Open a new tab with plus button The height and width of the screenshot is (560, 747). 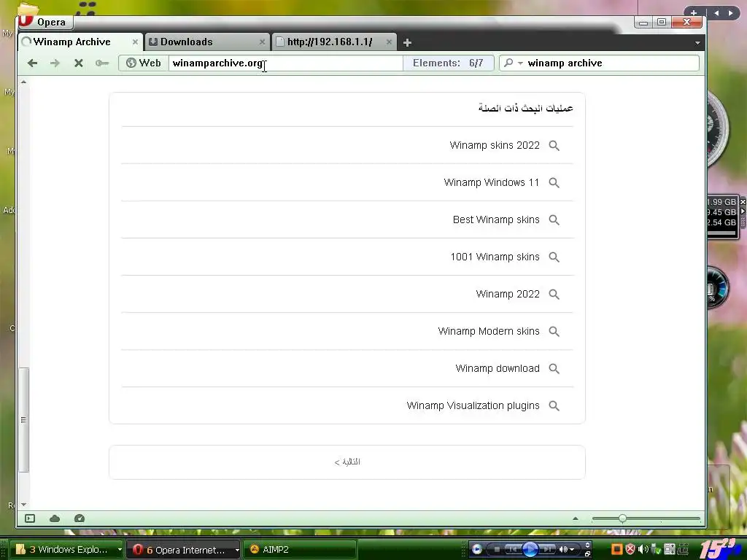pyautogui.click(x=407, y=43)
